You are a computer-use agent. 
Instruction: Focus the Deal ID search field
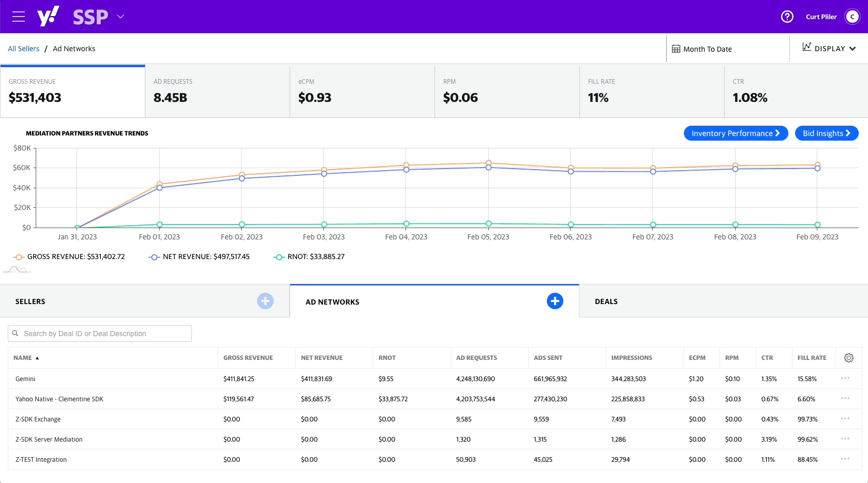(100, 334)
